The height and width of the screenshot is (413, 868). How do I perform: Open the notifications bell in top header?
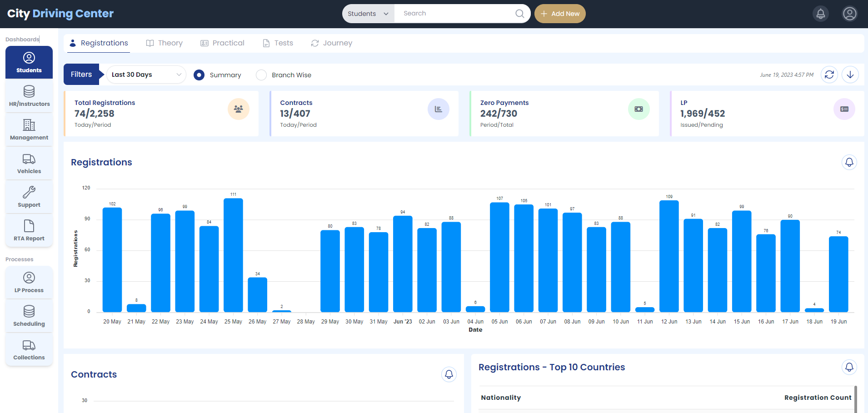click(x=820, y=14)
